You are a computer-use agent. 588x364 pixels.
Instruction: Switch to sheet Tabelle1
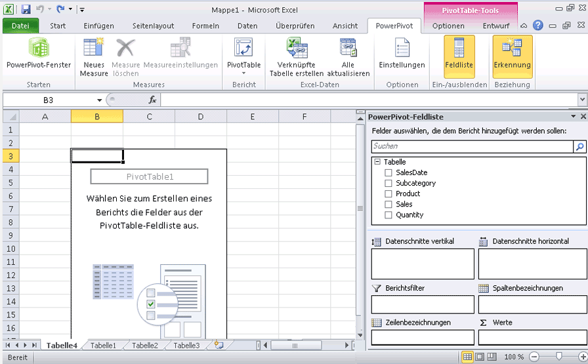point(103,345)
